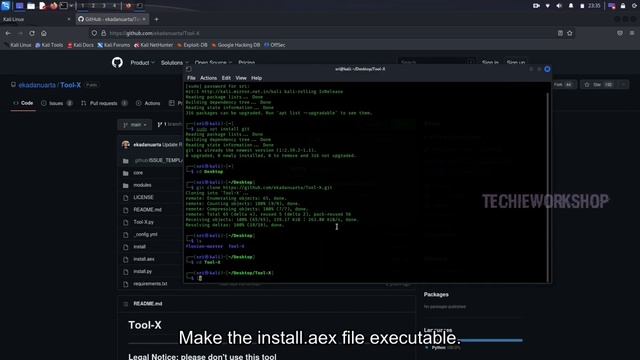Open the Tool-X.py file
The height and width of the screenshot is (360, 640).
(x=144, y=222)
